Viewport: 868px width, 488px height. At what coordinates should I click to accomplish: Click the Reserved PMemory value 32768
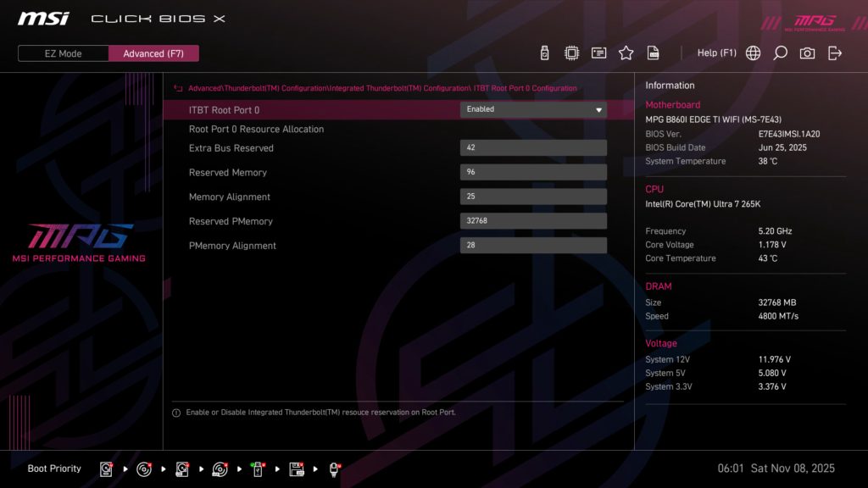533,220
